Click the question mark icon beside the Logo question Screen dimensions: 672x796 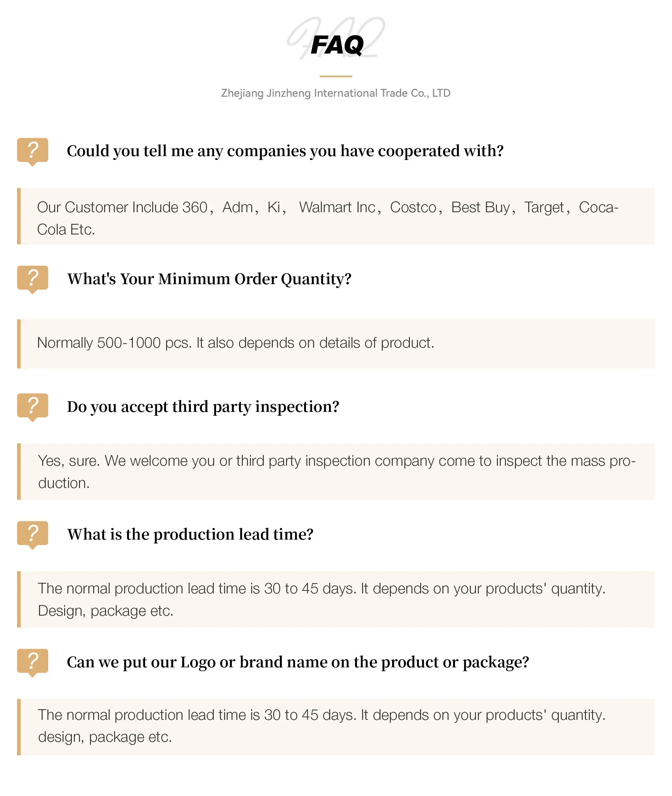click(x=33, y=662)
